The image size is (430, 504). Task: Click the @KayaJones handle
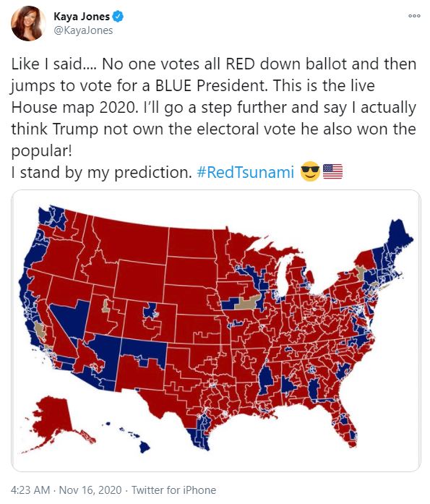[x=83, y=30]
